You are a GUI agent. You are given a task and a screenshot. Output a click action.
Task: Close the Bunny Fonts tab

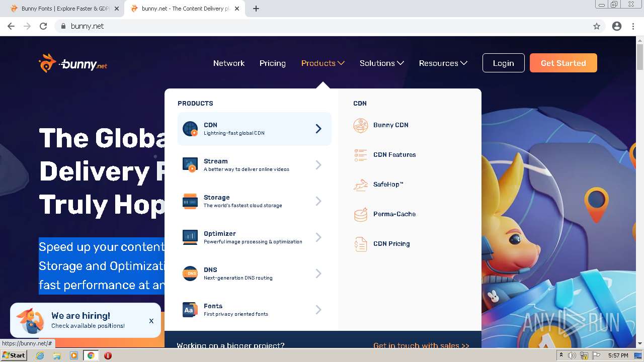pyautogui.click(x=117, y=9)
